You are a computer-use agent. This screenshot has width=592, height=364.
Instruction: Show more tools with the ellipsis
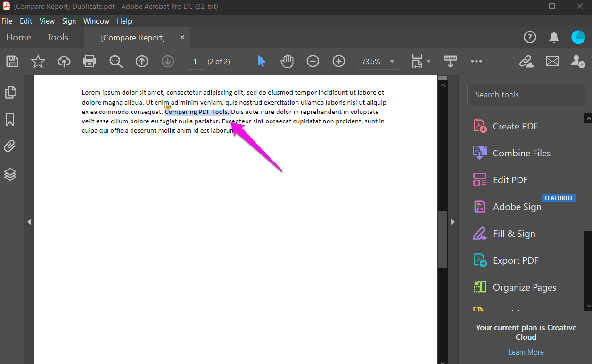pos(477,61)
